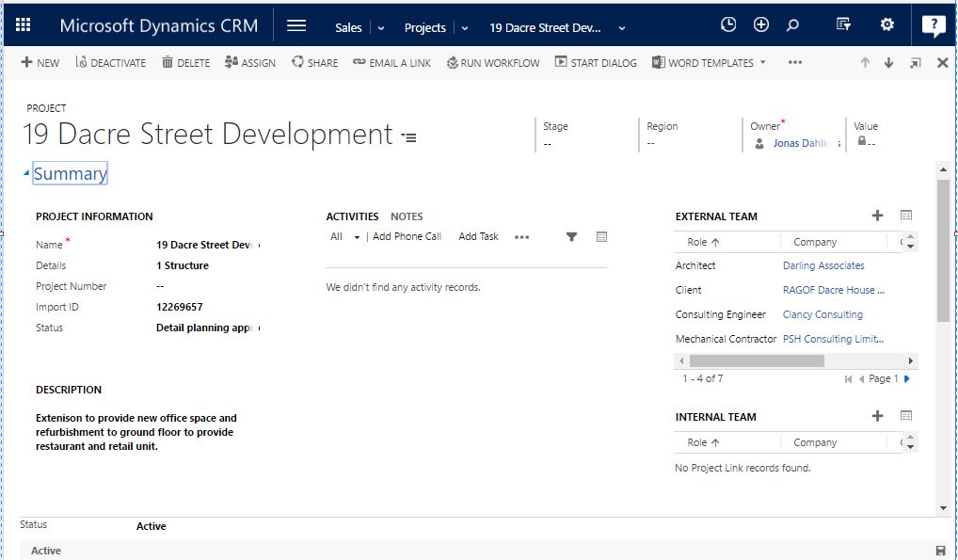Open recently viewed items clock icon
Viewport: 958px width, 560px height.
tap(728, 24)
